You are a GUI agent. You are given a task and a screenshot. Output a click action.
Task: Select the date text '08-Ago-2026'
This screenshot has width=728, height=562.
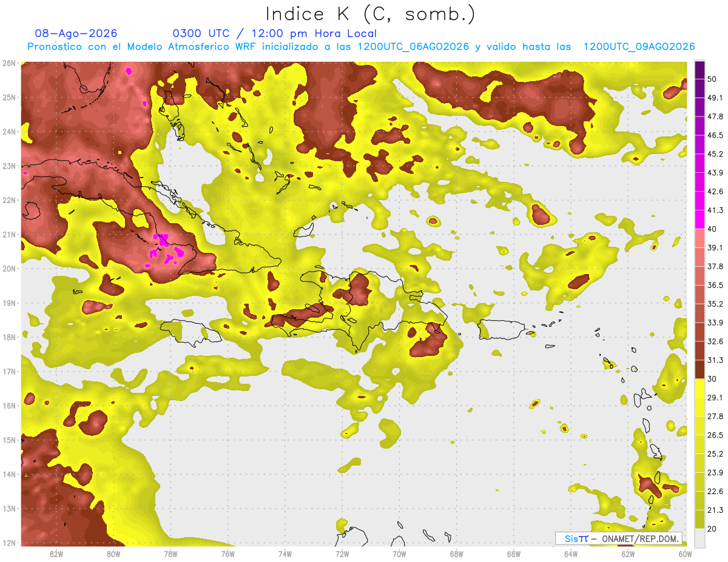[76, 33]
